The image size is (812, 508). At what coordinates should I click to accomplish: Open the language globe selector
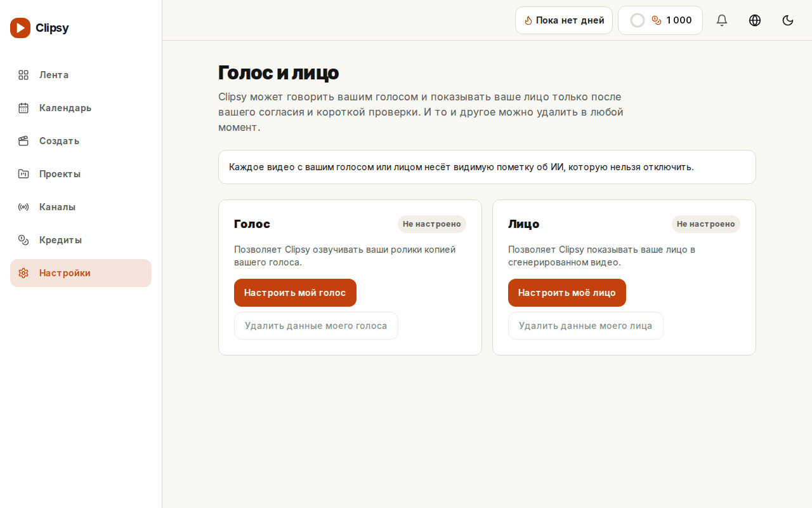click(x=755, y=20)
